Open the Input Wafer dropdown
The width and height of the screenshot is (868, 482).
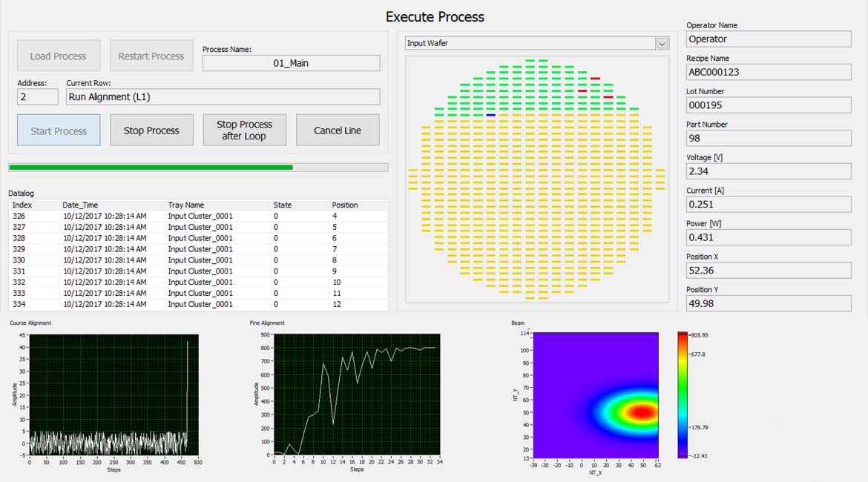coord(661,43)
